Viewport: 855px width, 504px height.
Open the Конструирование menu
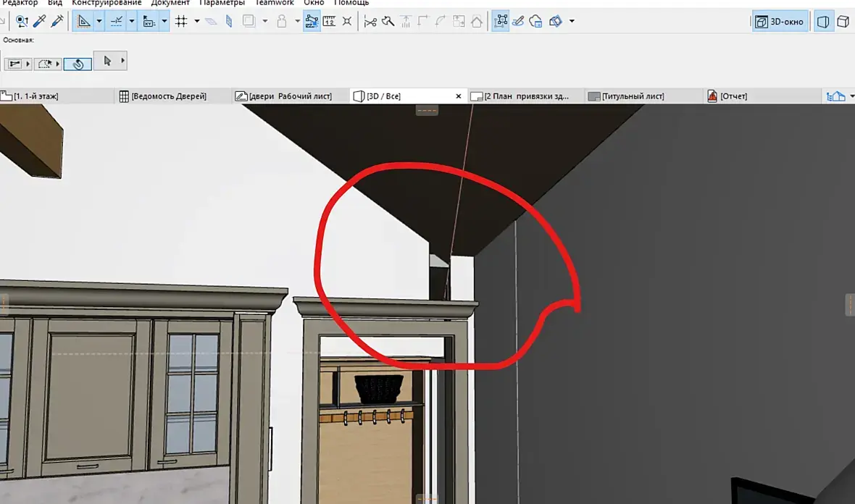(107, 3)
